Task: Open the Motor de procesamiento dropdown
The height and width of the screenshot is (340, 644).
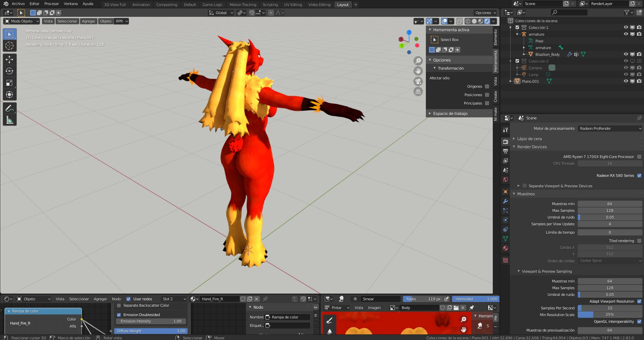Action: pos(610,128)
